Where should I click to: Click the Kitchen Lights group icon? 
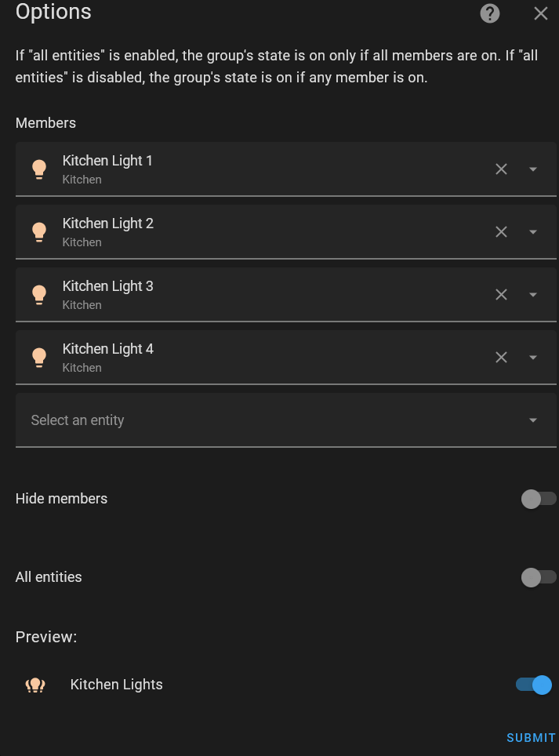click(35, 685)
